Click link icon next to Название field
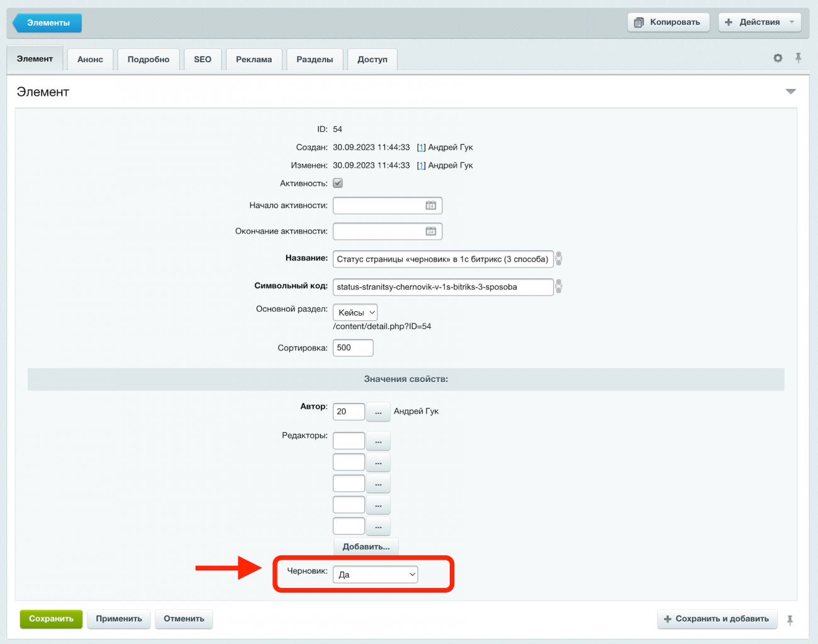The width and height of the screenshot is (818, 644). coord(559,258)
